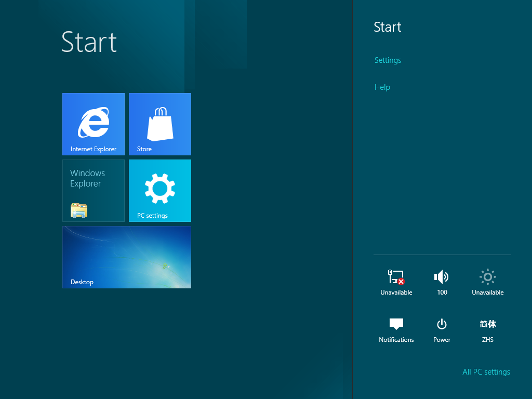The width and height of the screenshot is (532, 399).
Task: Click the volume level 100 label
Action: 442,292
